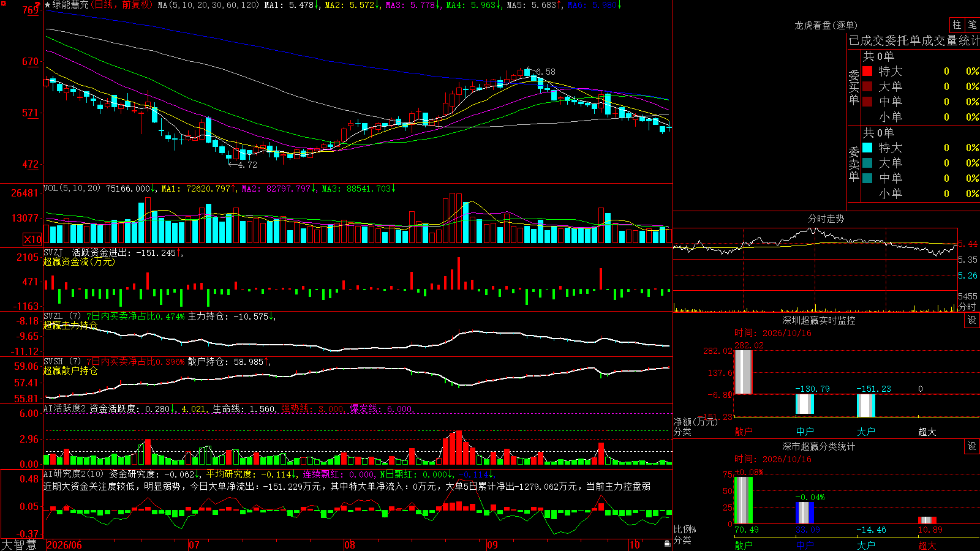Screen dimensions: 980x551
Task: Click the 委买单 section label
Action: tap(854, 87)
